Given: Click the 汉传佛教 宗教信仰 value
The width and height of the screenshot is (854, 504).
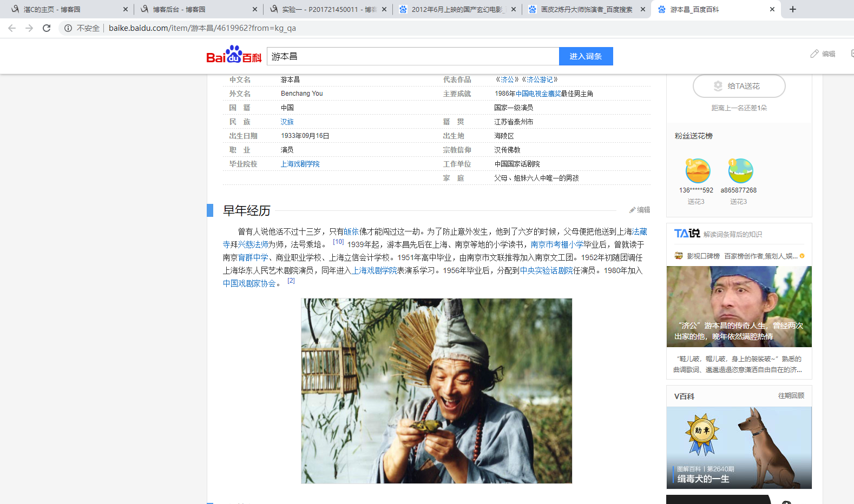Looking at the screenshot, I should click(x=507, y=150).
